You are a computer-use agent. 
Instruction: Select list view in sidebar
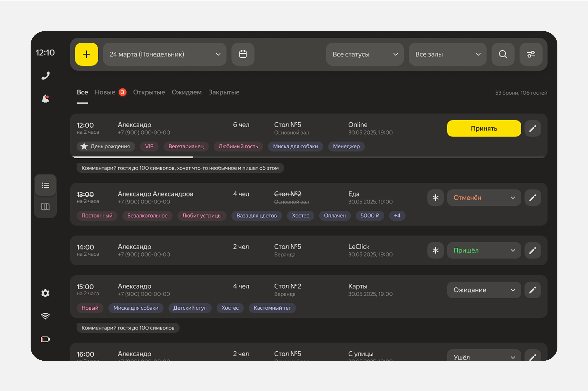[45, 185]
